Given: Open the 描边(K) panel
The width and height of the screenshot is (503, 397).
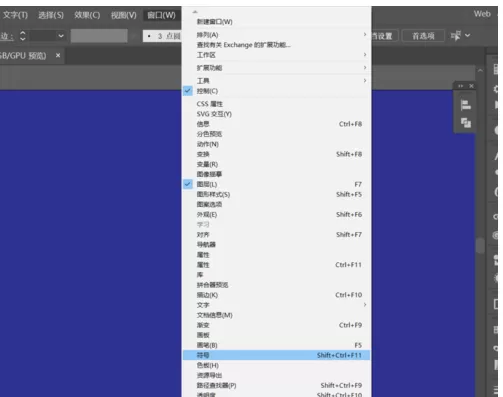Looking at the screenshot, I should click(x=277, y=295).
